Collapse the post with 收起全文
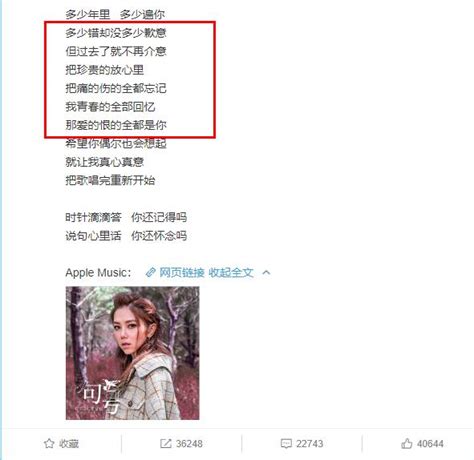 tap(231, 272)
